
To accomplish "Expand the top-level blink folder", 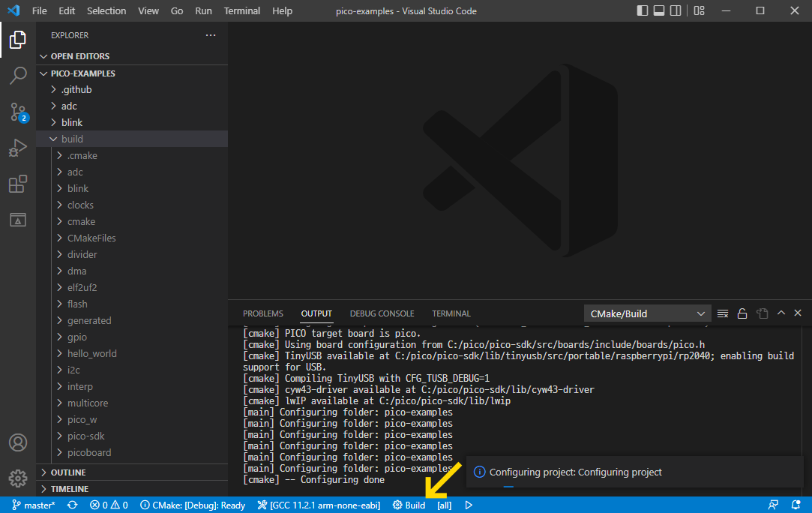I will [x=132, y=123].
